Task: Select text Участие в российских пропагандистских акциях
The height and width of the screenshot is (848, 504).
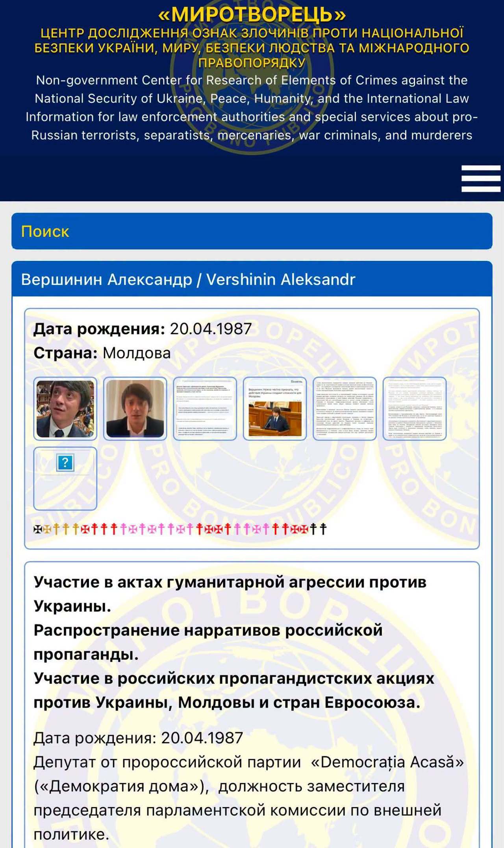Action: coord(234,678)
